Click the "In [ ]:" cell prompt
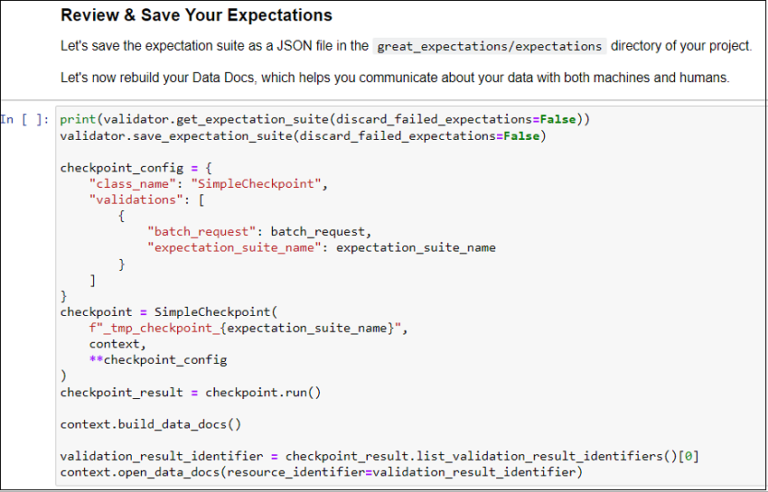768x492 pixels. [24, 119]
